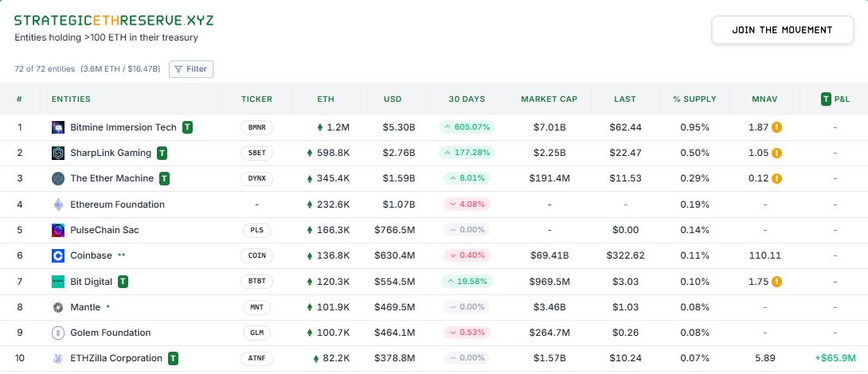The image size is (868, 374).
Task: Sort by the 30 Days column header
Action: pos(467,99)
